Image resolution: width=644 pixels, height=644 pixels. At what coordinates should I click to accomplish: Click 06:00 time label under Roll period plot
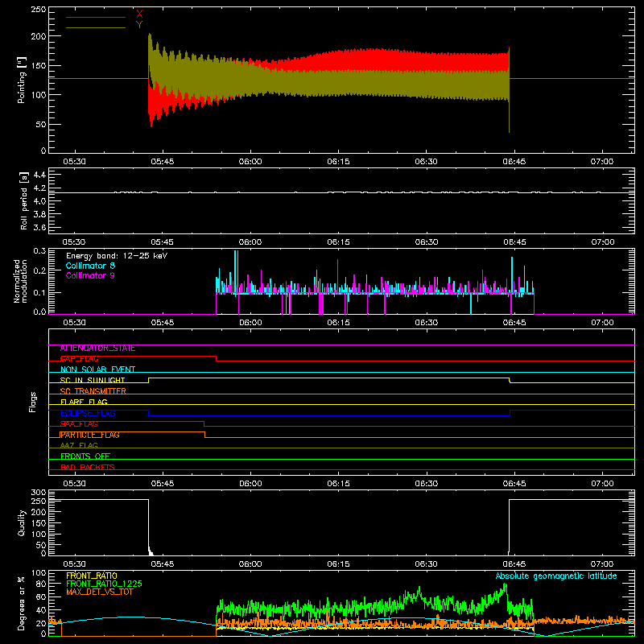coord(250,242)
